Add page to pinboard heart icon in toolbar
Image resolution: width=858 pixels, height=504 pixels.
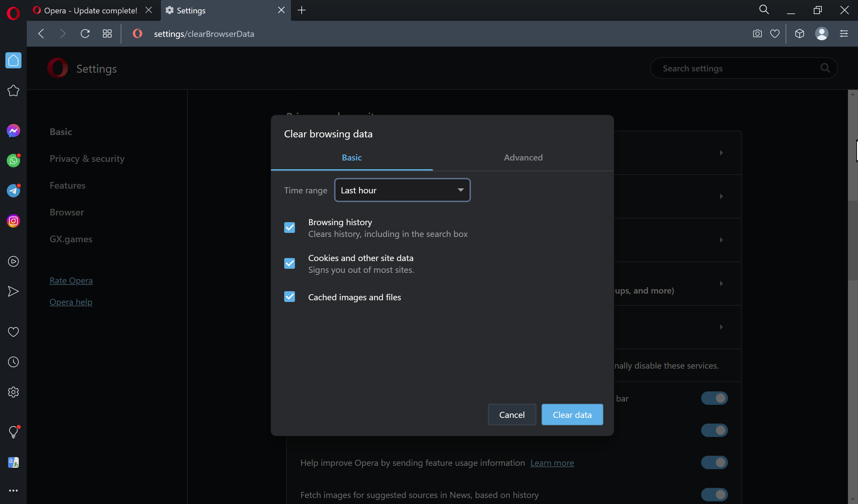click(x=775, y=34)
